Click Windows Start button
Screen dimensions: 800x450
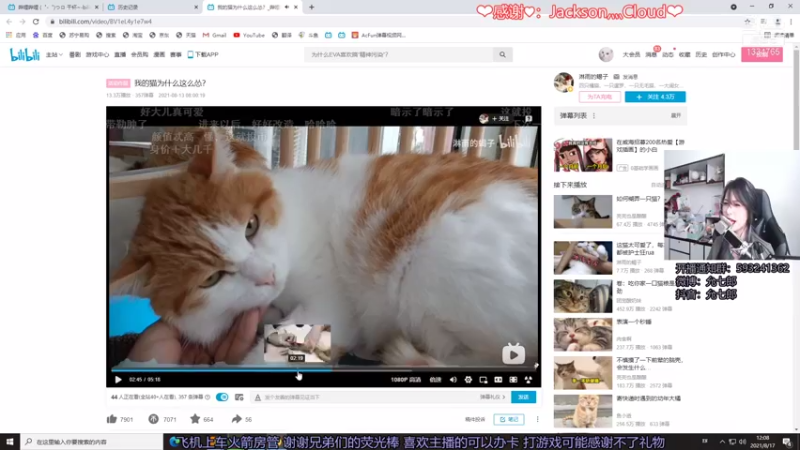click(10, 442)
